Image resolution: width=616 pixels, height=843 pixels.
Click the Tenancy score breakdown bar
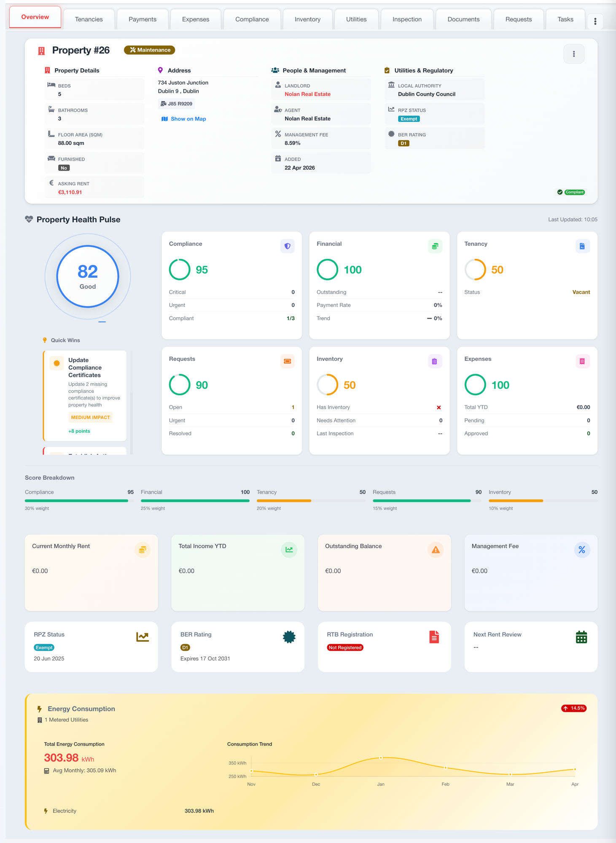(311, 501)
